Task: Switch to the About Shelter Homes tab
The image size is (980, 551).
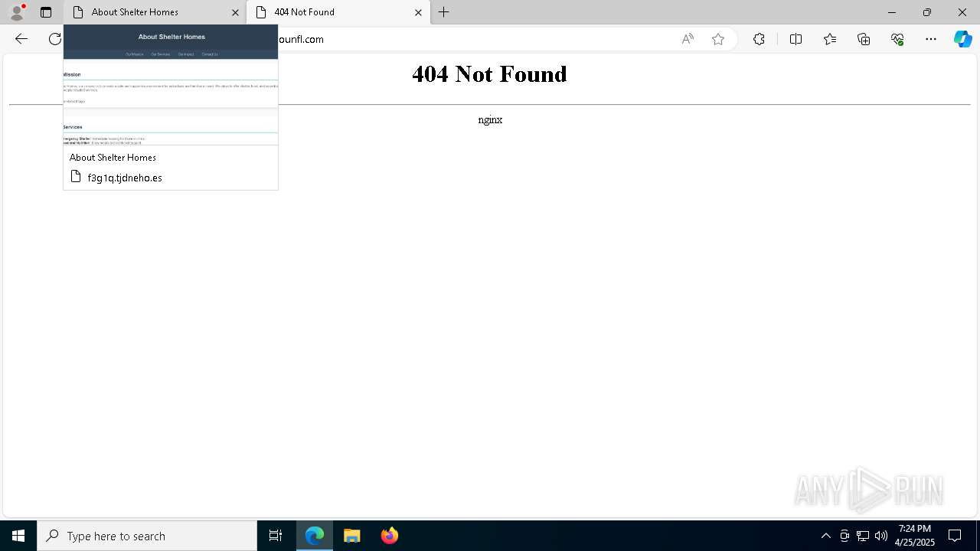Action: pyautogui.click(x=155, y=12)
